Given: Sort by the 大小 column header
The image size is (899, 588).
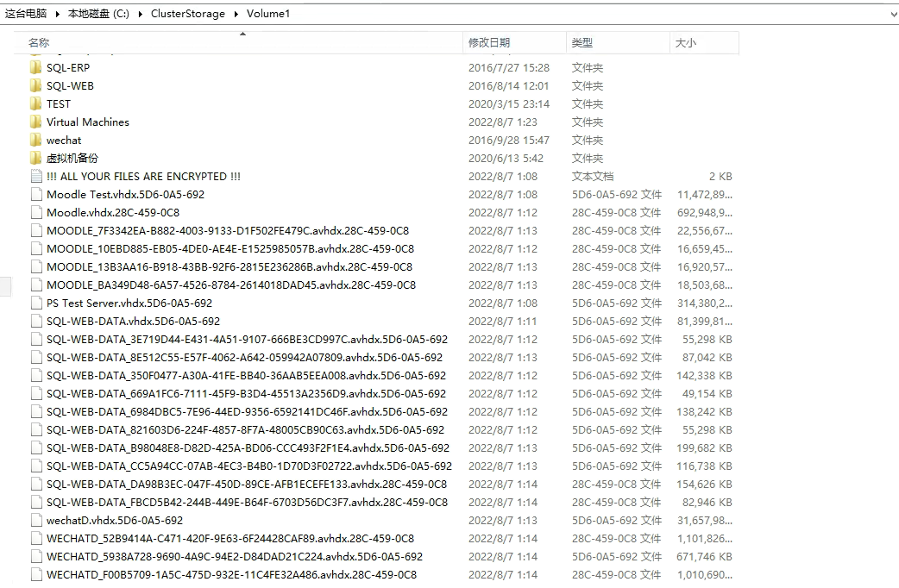Looking at the screenshot, I should (685, 42).
